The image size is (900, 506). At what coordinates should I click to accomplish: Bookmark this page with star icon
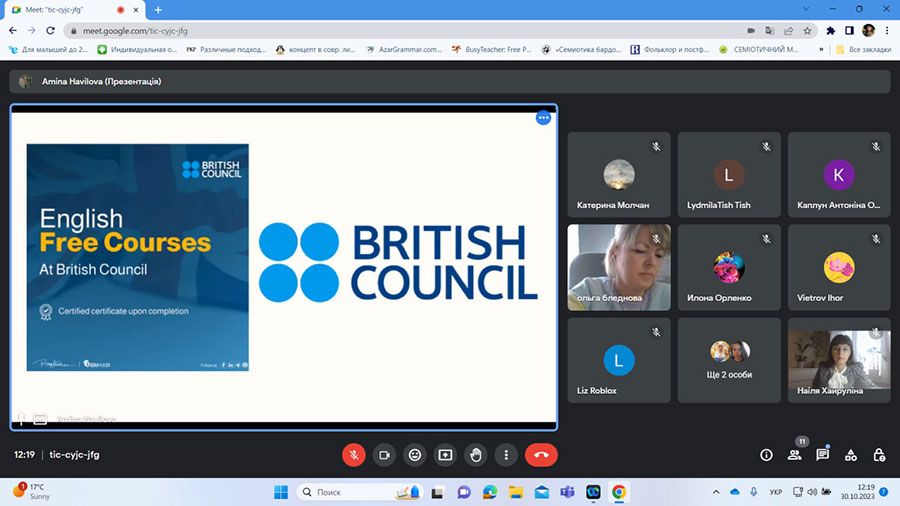808,30
